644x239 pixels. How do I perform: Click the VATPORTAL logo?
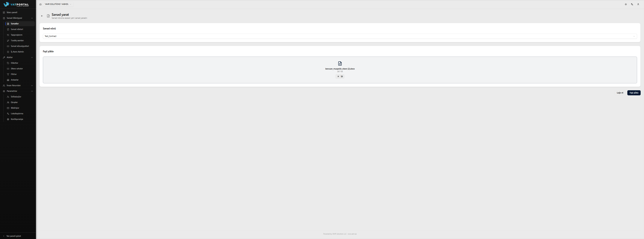16,4
